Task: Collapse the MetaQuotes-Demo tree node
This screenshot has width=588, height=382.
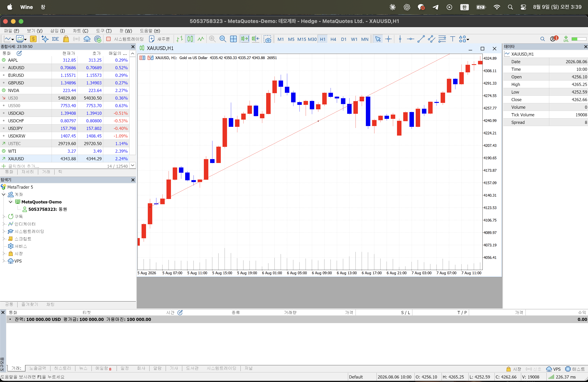Action: coord(11,202)
